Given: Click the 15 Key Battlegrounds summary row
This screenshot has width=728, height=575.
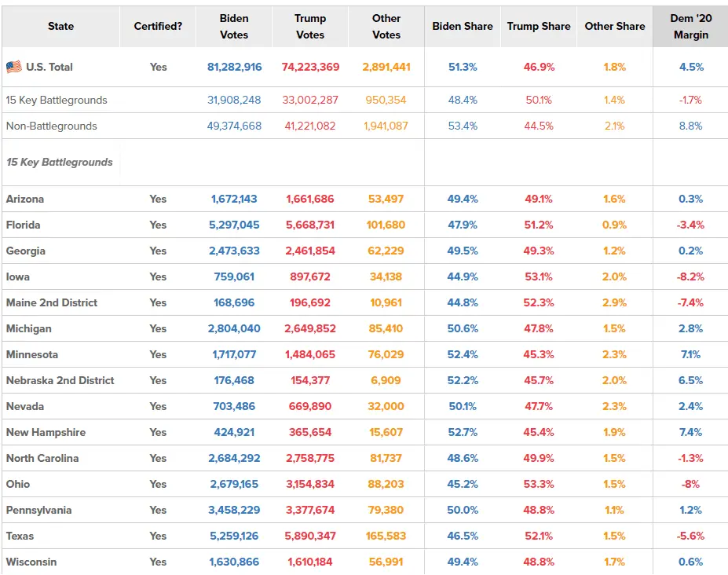Looking at the screenshot, I should point(57,100).
